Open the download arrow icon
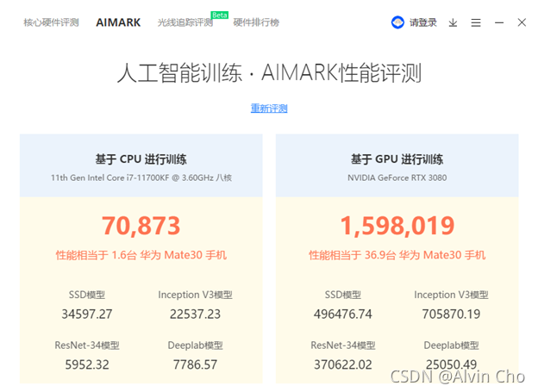This screenshot has width=538, height=392. (453, 22)
